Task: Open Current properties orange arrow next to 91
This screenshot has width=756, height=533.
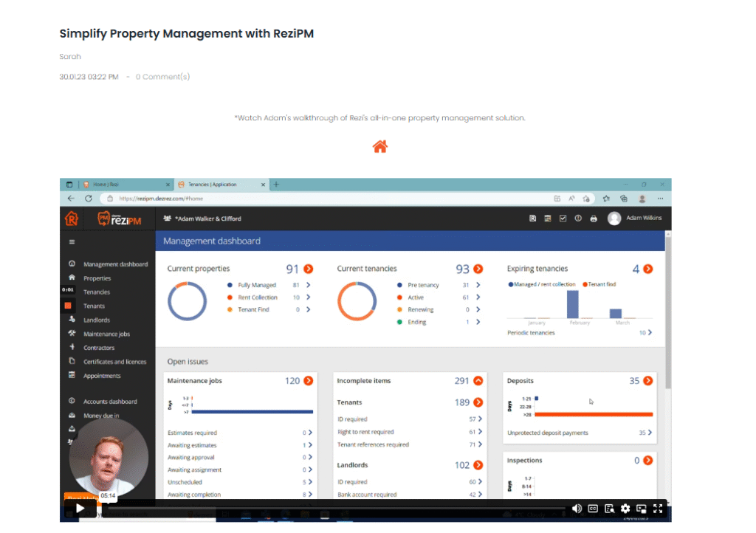Action: (309, 269)
